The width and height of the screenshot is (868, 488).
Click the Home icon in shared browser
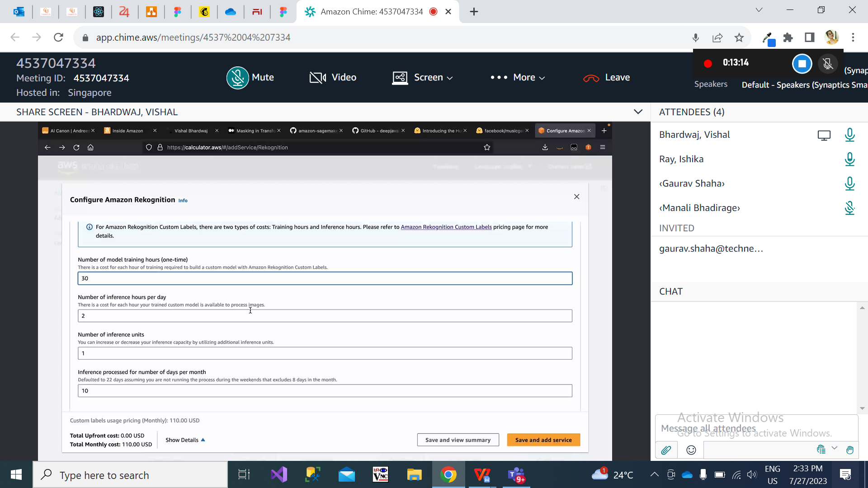pyautogui.click(x=90, y=147)
